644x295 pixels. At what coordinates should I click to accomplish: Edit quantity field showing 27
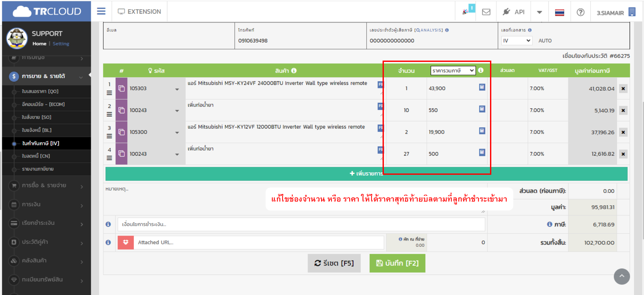point(406,154)
